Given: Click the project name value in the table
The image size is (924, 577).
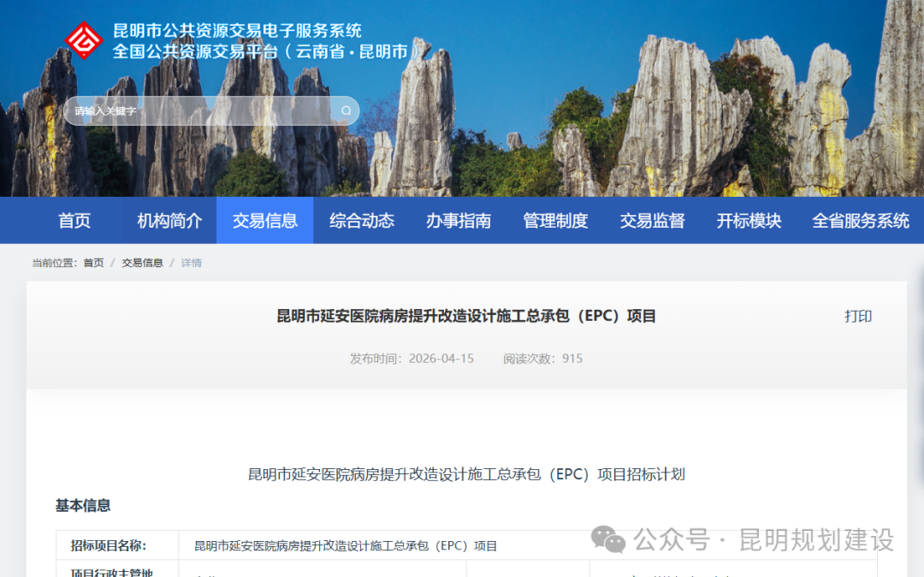Looking at the screenshot, I should (346, 546).
